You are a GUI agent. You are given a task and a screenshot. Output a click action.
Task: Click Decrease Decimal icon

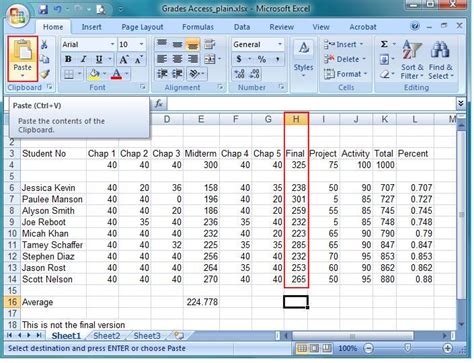click(x=255, y=74)
